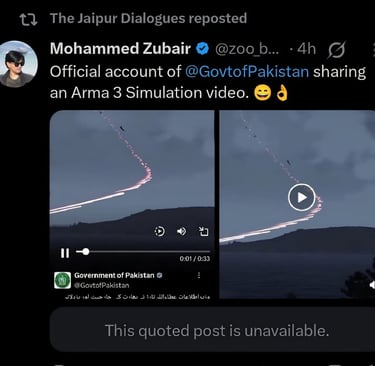Seek using the video progress slider
The image size is (375, 366).
tap(143, 252)
